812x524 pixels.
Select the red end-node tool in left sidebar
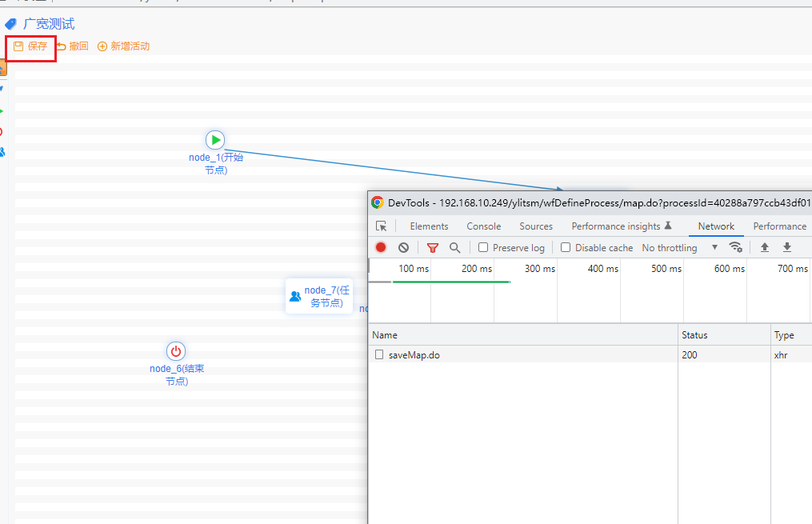coord(1,132)
